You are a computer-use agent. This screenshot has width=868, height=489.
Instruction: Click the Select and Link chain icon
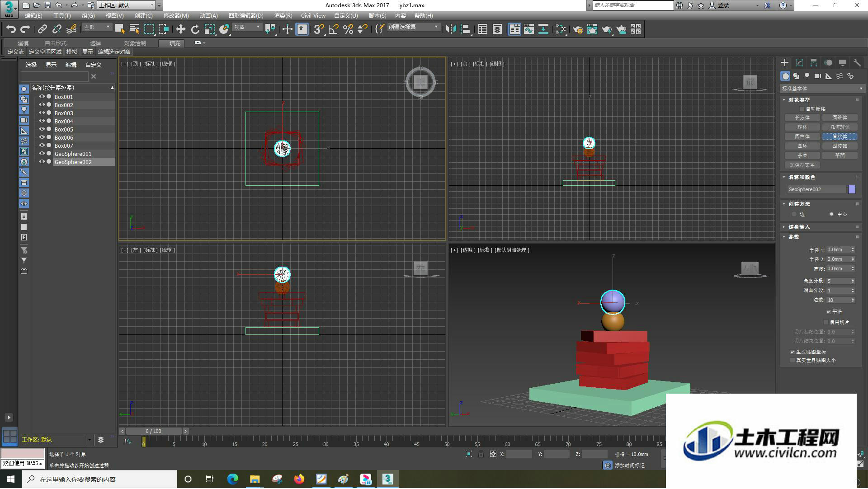42,29
